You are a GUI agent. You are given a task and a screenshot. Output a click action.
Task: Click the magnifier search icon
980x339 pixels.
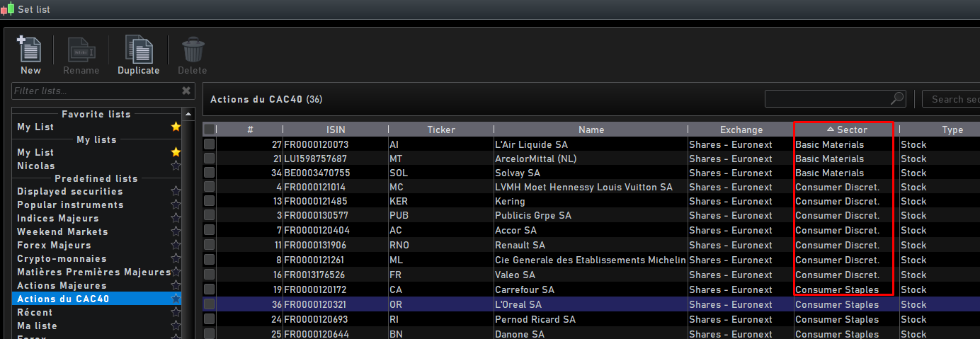pos(897,98)
